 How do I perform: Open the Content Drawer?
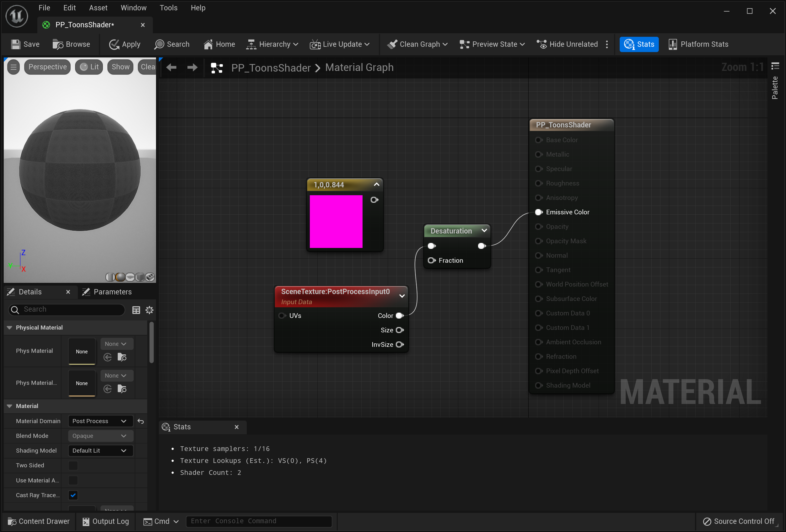pos(39,521)
